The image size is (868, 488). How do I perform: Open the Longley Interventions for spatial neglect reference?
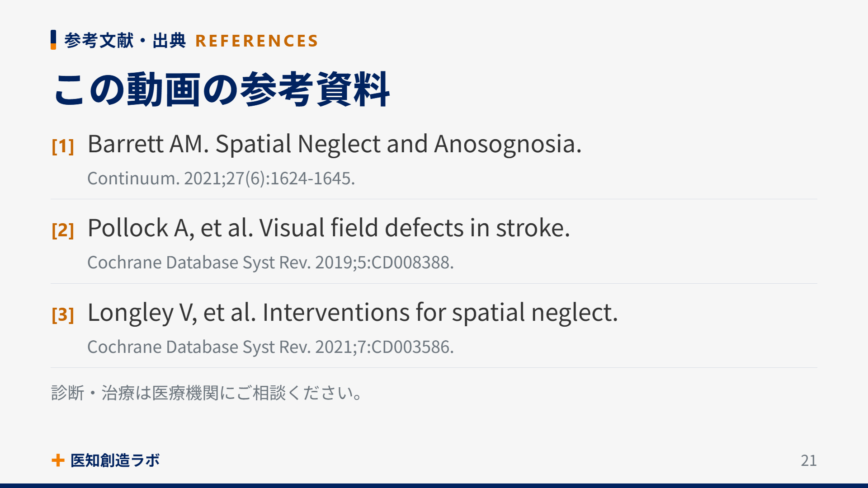353,313
